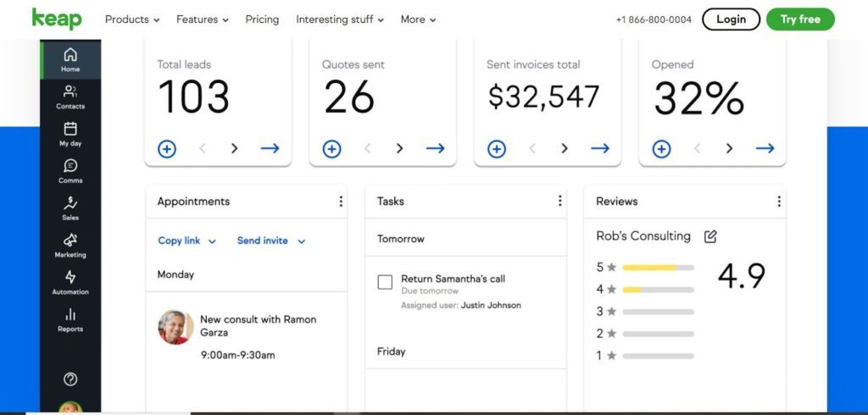The image size is (868, 415).
Task: Click plus icon on Total leads card
Action: [x=167, y=149]
